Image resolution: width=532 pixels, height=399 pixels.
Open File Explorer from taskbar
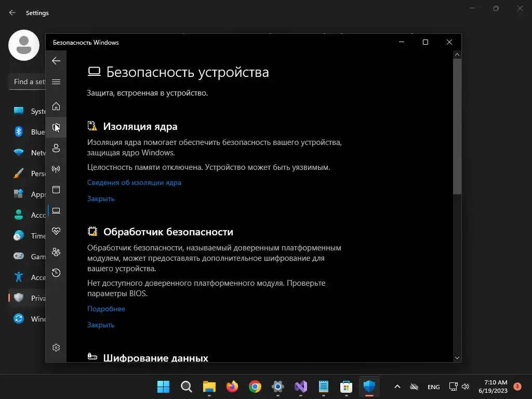209,387
